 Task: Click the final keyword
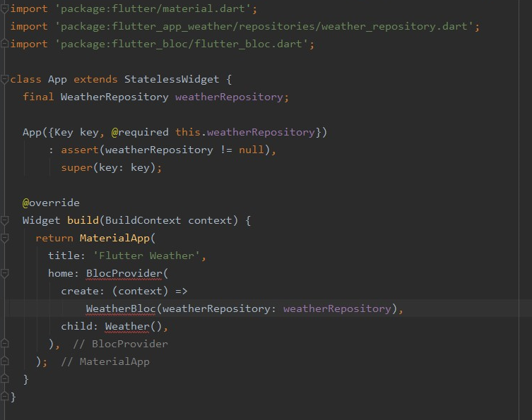pyautogui.click(x=38, y=97)
